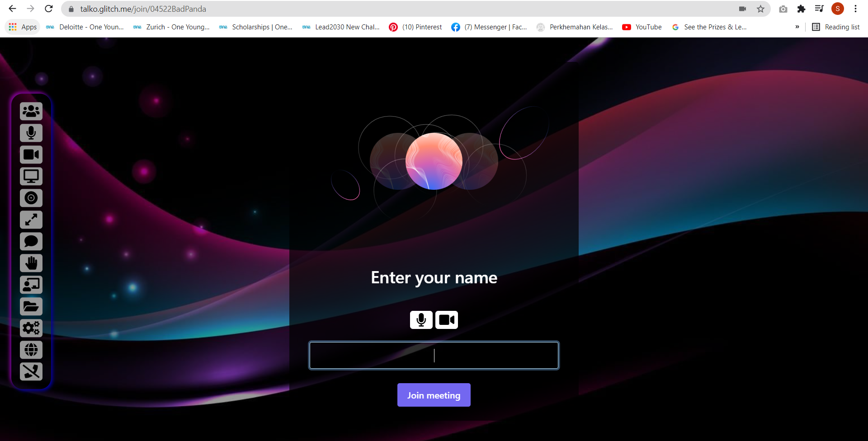The height and width of the screenshot is (441, 868).
Task: Open the Reading list
Action: (x=836, y=27)
